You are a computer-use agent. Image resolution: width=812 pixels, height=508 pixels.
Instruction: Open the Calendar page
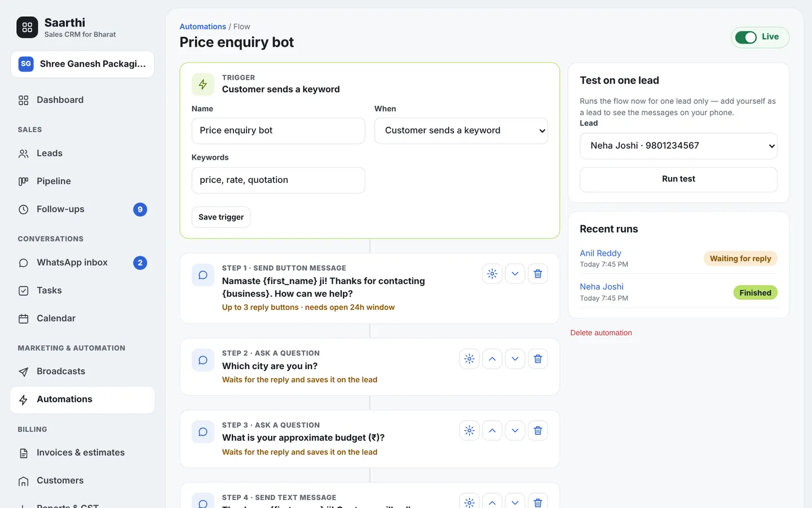[82, 318]
